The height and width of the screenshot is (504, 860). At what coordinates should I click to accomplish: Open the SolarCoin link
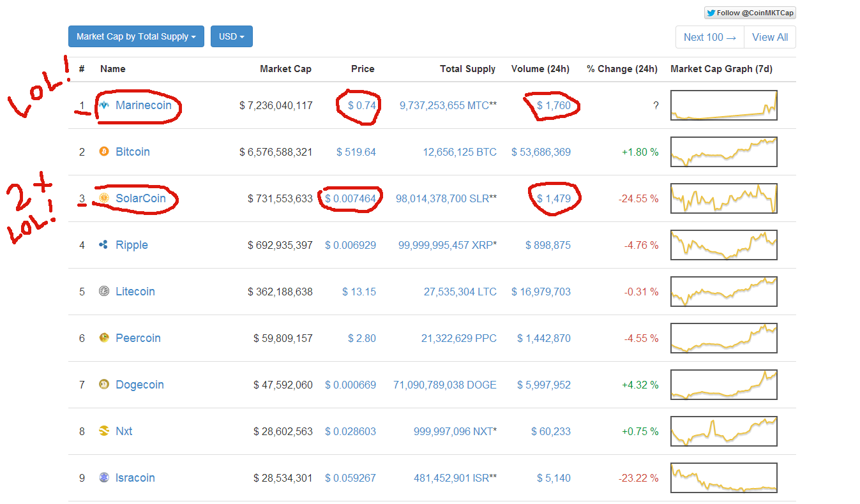coord(140,198)
